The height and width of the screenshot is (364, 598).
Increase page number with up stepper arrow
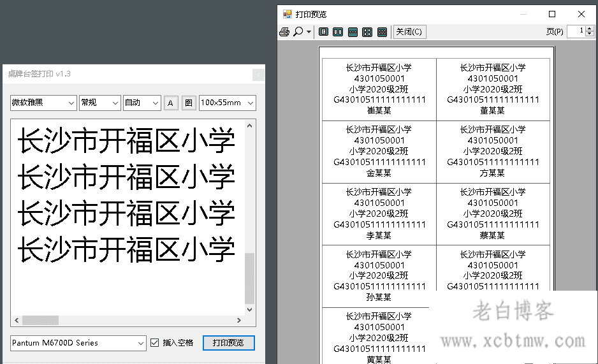[x=590, y=29]
